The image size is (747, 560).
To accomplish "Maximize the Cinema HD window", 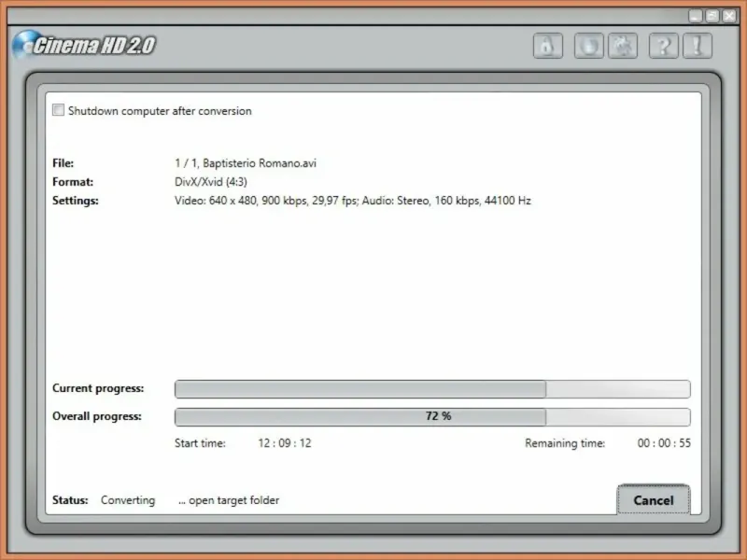I will pyautogui.click(x=712, y=16).
